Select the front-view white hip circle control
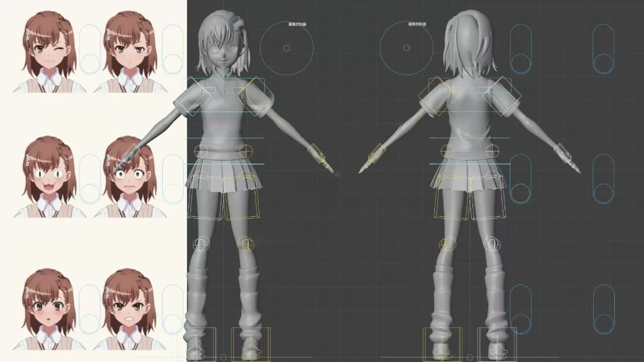This screenshot has height=362, width=644. pyautogui.click(x=201, y=151)
